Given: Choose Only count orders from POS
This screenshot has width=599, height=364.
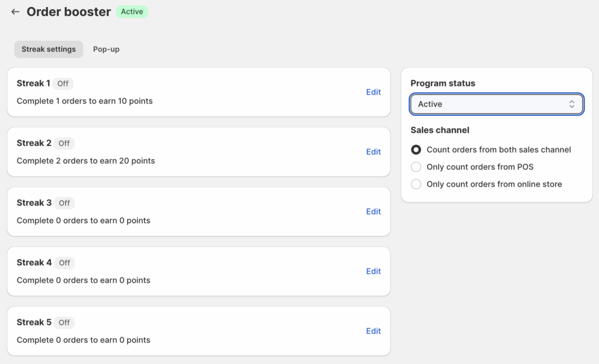Looking at the screenshot, I should pyautogui.click(x=416, y=167).
